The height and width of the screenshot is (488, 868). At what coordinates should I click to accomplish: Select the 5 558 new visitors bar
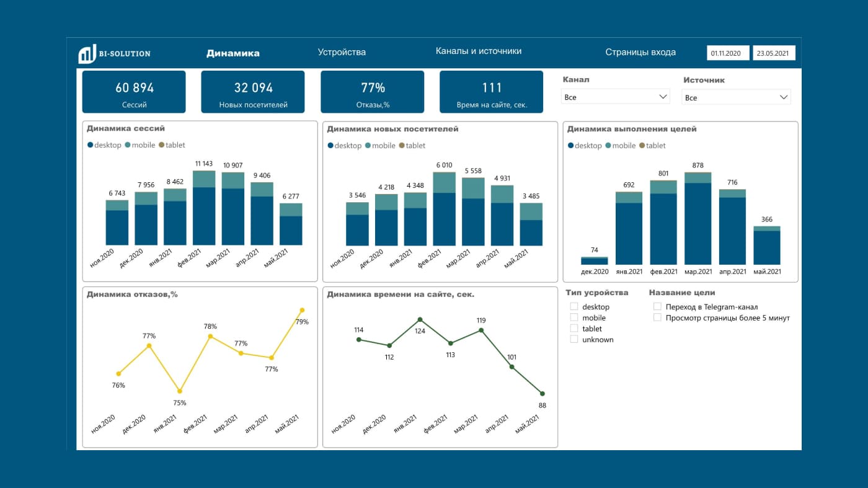pyautogui.click(x=473, y=211)
